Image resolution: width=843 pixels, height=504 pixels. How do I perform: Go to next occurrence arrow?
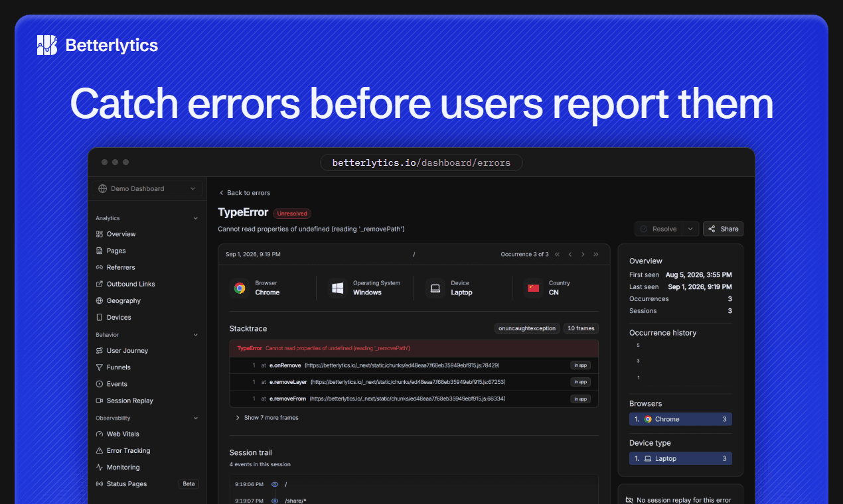point(583,254)
